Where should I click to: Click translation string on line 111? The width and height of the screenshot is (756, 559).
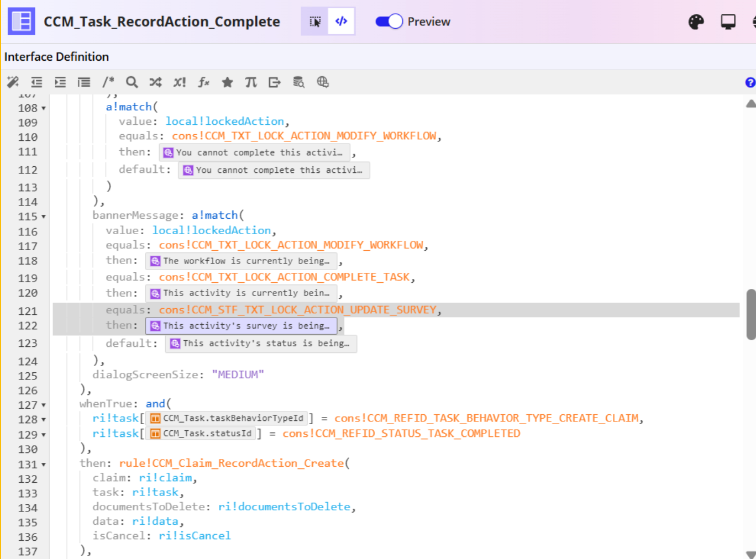click(255, 152)
